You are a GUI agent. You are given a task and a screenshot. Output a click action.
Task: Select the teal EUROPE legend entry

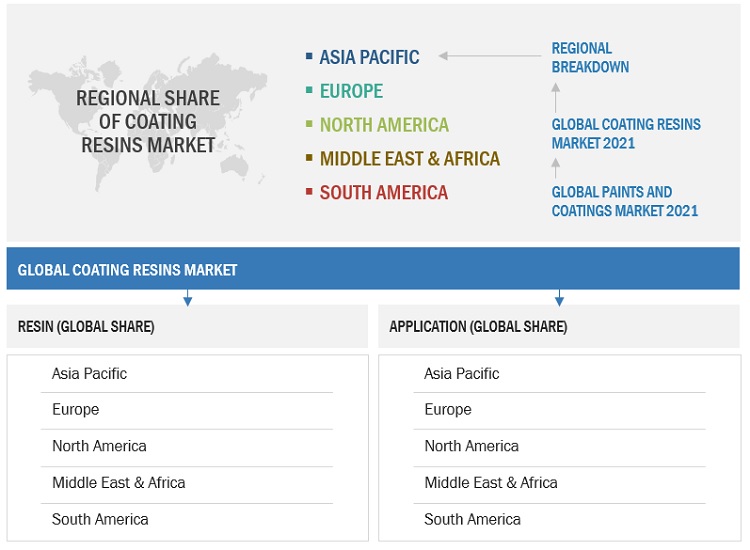click(x=351, y=91)
